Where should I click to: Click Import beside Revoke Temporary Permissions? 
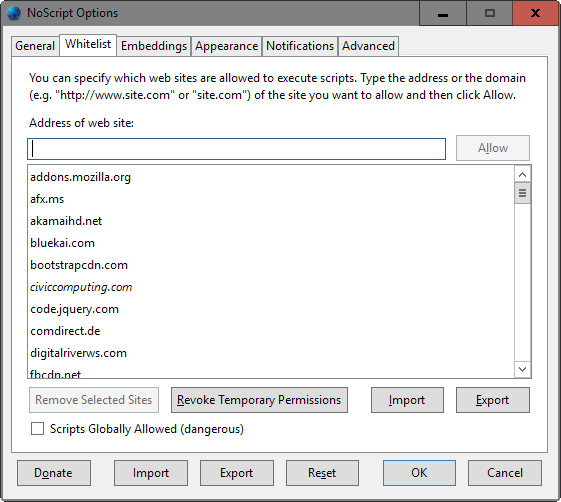pyautogui.click(x=407, y=400)
